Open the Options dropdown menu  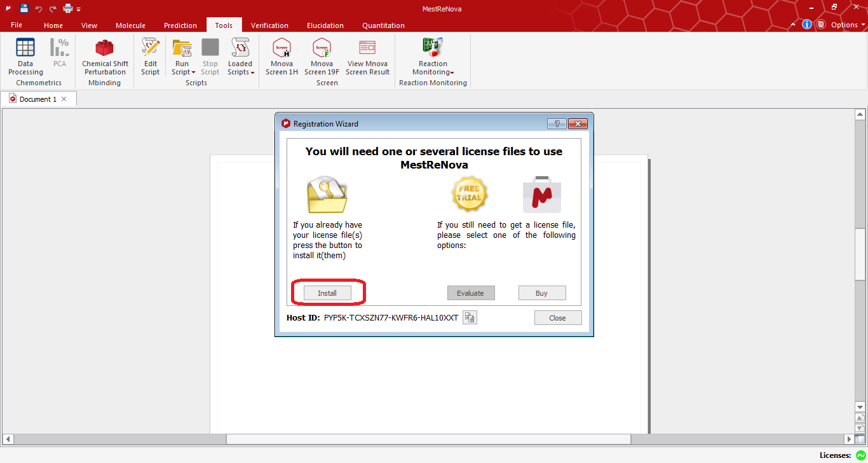pos(848,25)
